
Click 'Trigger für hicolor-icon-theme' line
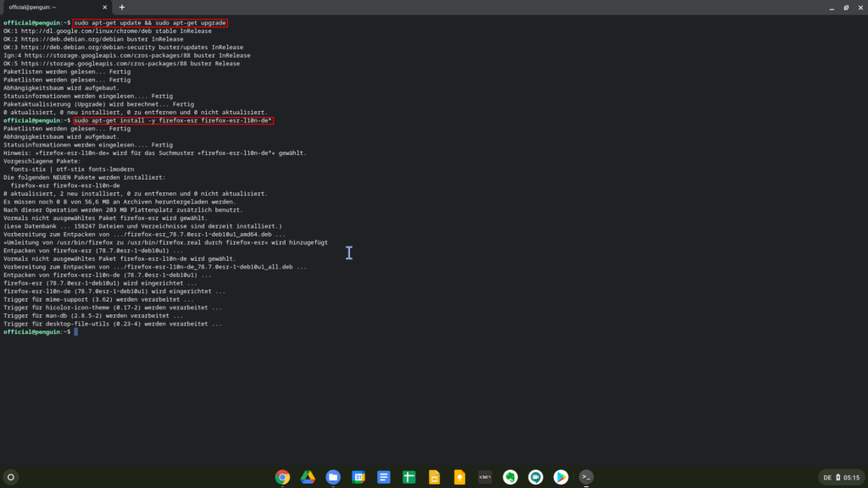[113, 308]
